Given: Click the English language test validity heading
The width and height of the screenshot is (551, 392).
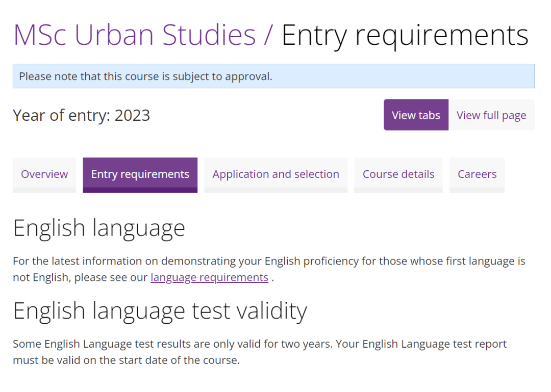Looking at the screenshot, I should [x=160, y=310].
